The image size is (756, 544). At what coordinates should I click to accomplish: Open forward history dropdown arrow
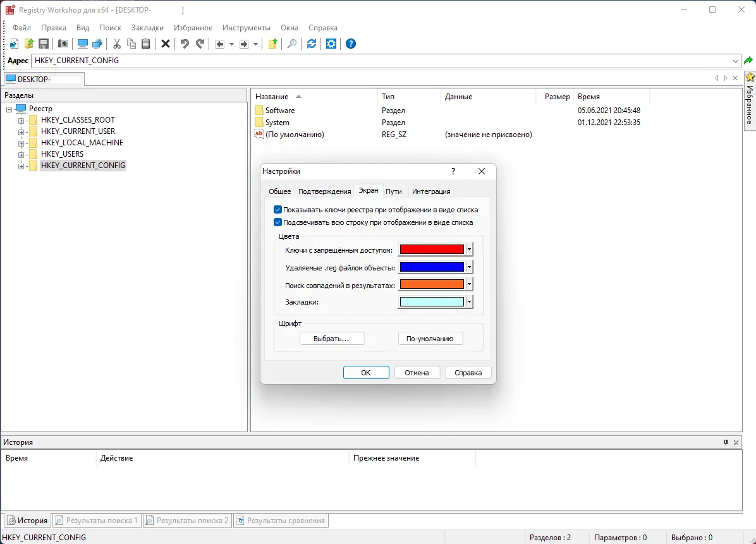tap(255, 44)
